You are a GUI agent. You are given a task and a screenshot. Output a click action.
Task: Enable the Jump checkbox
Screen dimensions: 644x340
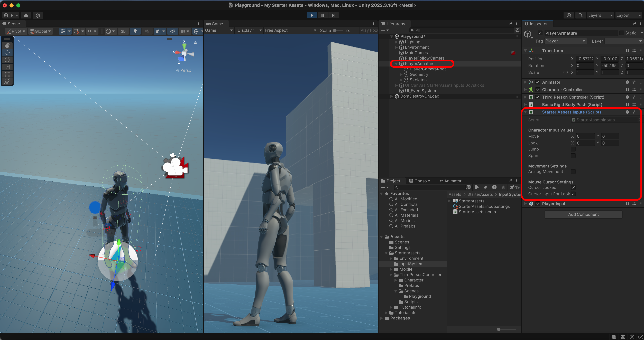(x=573, y=149)
